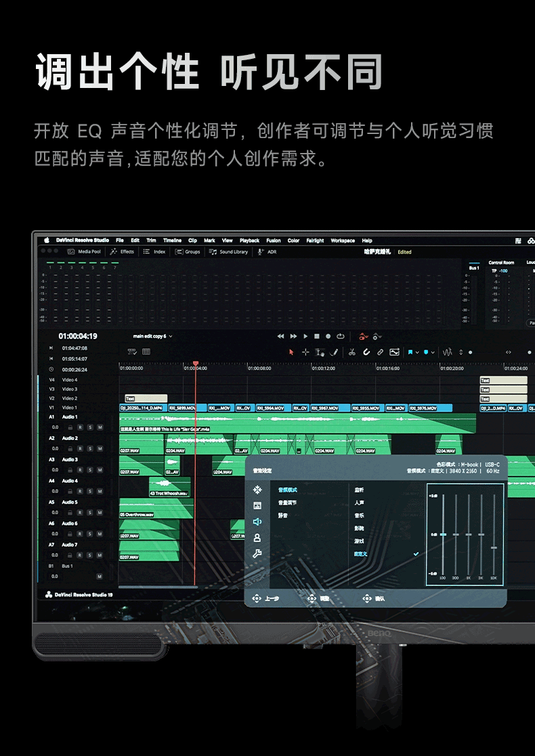Screen dimensions: 535x756
Task: Open the OSD picture settings icon
Action: [257, 506]
